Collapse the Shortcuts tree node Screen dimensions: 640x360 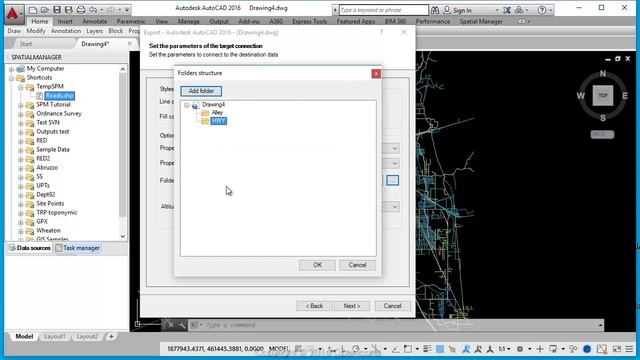[11, 78]
